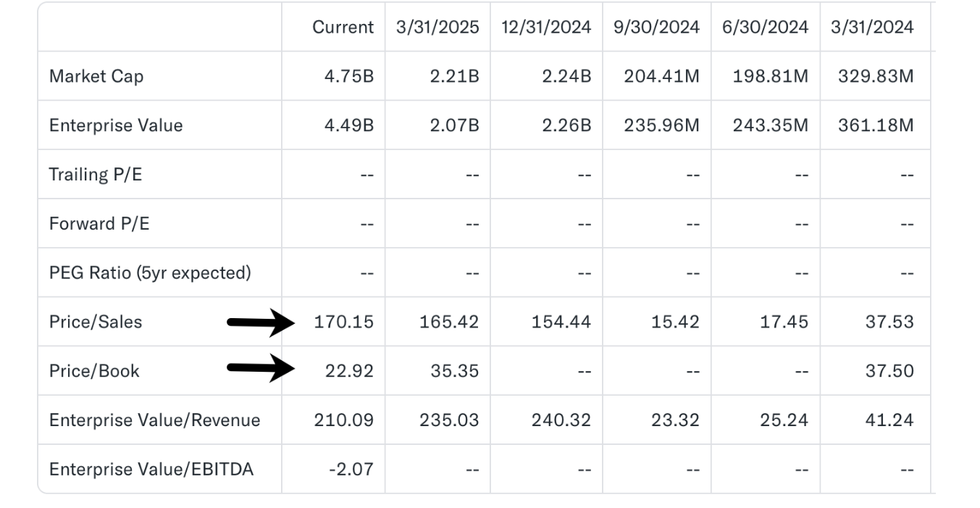Click the arrow pointing to Price/Sales value
Image resolution: width=980 pixels, height=508 pixels.
pos(261,322)
